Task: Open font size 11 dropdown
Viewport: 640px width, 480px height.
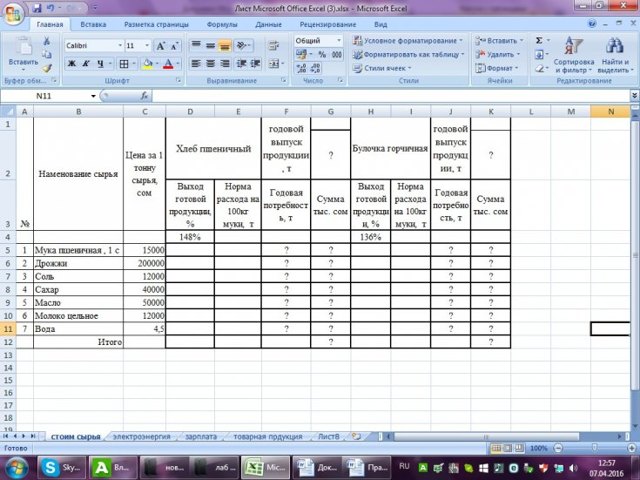Action: click(x=147, y=45)
